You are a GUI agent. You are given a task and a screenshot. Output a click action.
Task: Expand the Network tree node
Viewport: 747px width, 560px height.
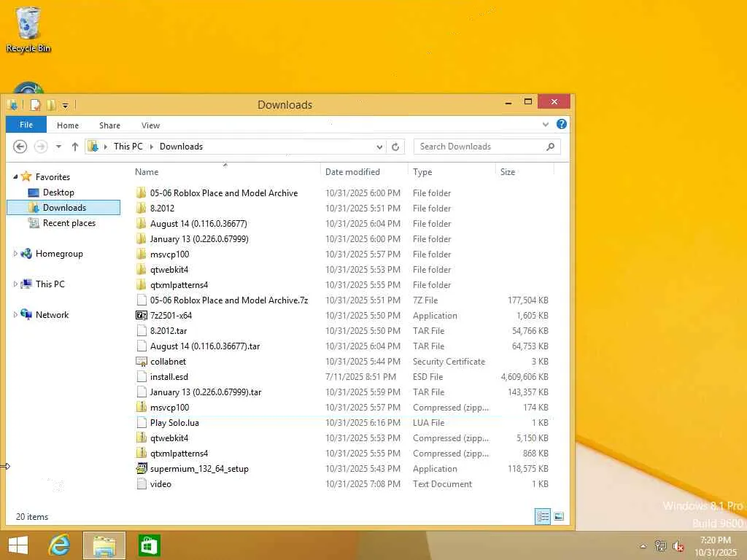point(15,315)
